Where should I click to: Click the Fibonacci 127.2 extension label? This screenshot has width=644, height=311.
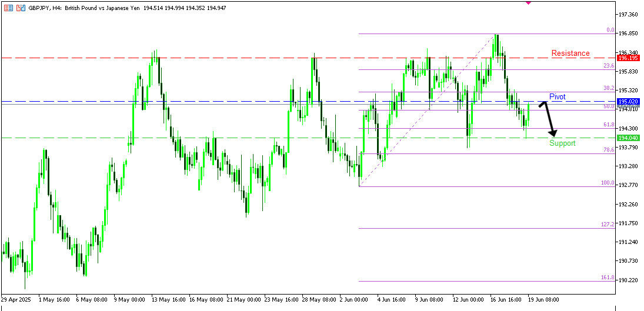click(608, 225)
